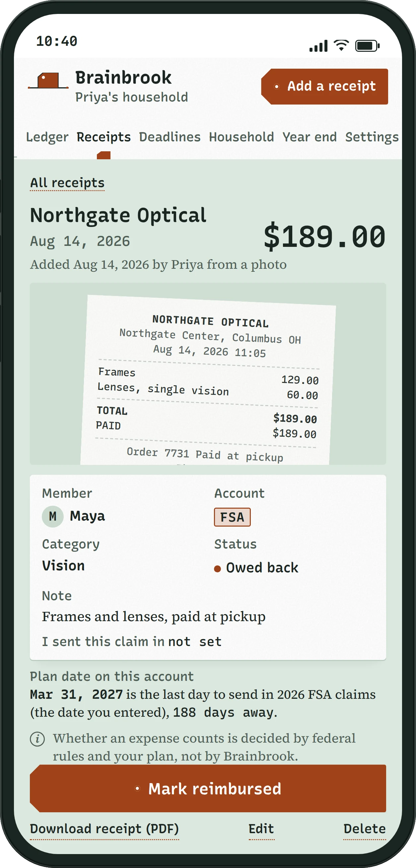Viewport: 416px width, 868px height.
Task: Tap the cellular signal bars
Action: click(x=318, y=45)
